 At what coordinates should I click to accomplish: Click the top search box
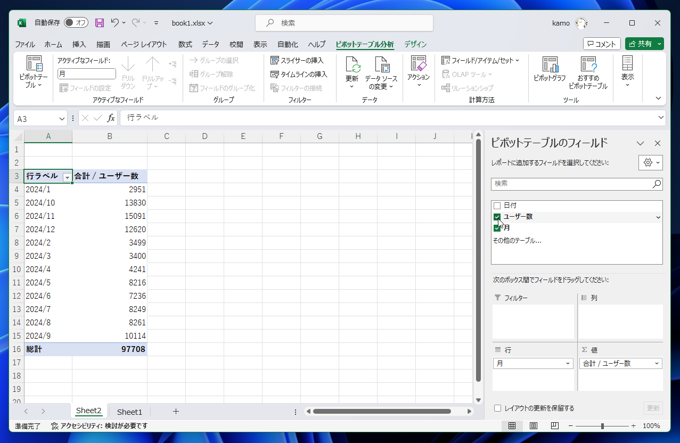tap(344, 23)
